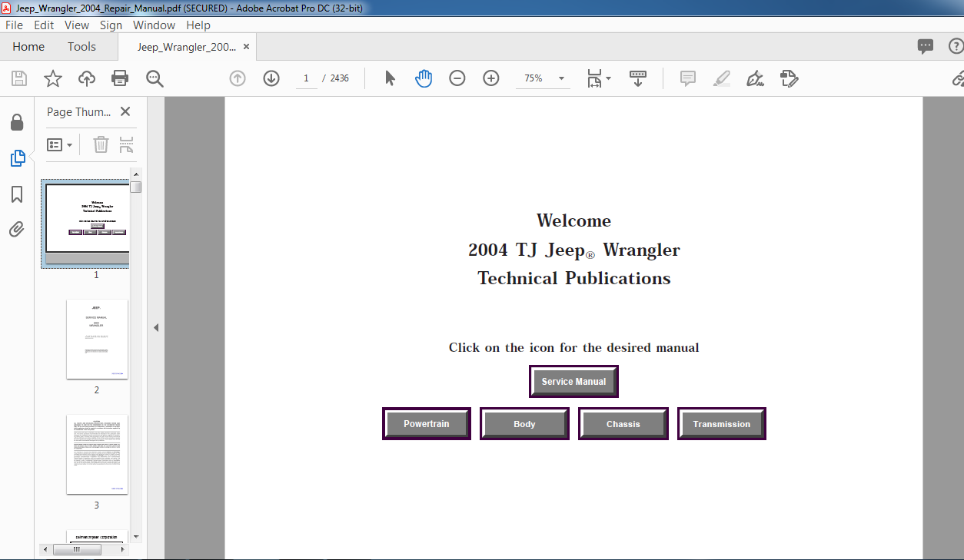The width and height of the screenshot is (964, 560).
Task: Click the stamp tool icon
Action: point(789,78)
